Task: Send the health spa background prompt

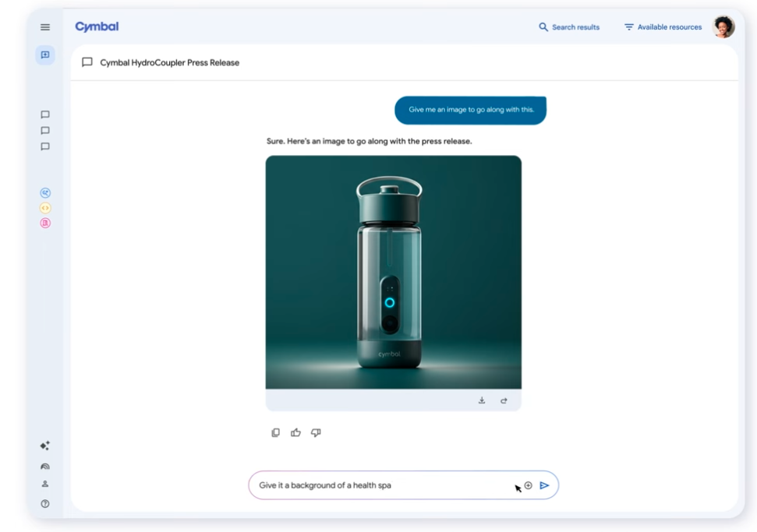Action: [545, 484]
